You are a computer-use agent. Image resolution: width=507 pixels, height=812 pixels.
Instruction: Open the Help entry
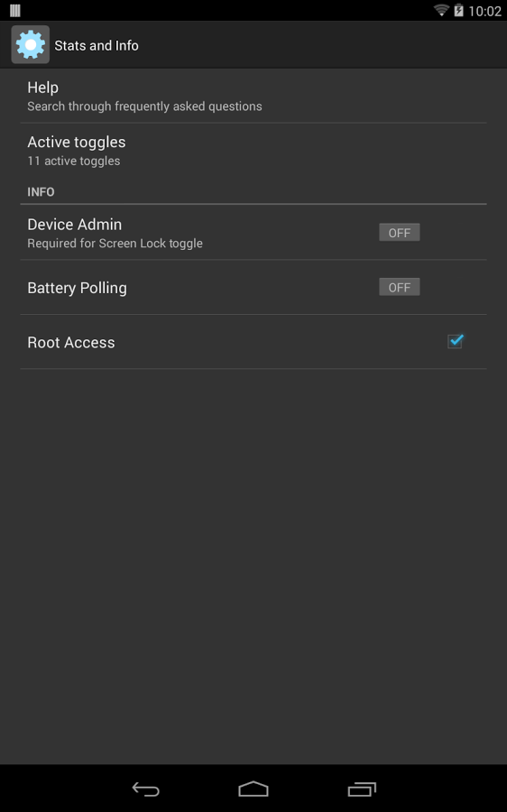point(253,96)
